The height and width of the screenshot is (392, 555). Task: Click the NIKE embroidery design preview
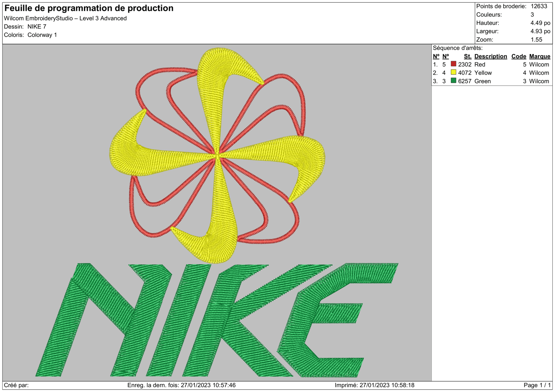(217, 213)
